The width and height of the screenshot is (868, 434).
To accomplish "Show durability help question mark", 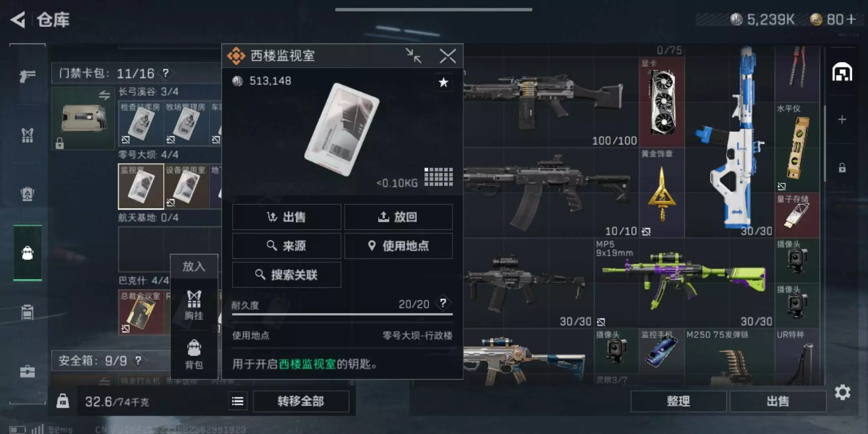I will coord(443,303).
